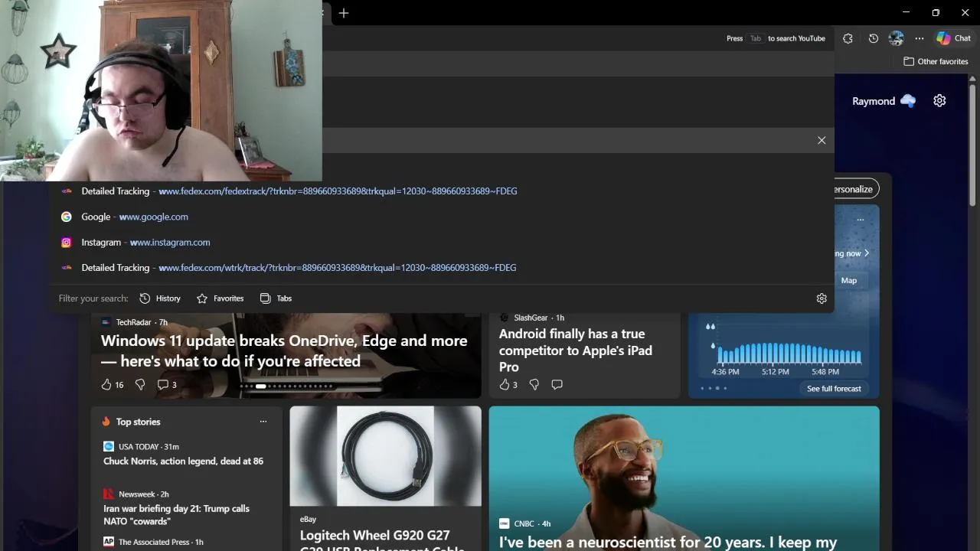
Task: Open search suggestion settings gear
Action: [x=822, y=298]
